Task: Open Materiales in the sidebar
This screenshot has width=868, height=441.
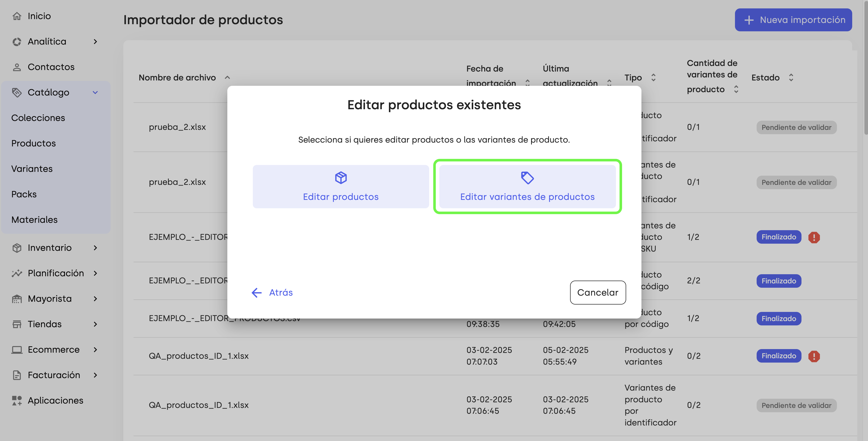Action: [34, 219]
